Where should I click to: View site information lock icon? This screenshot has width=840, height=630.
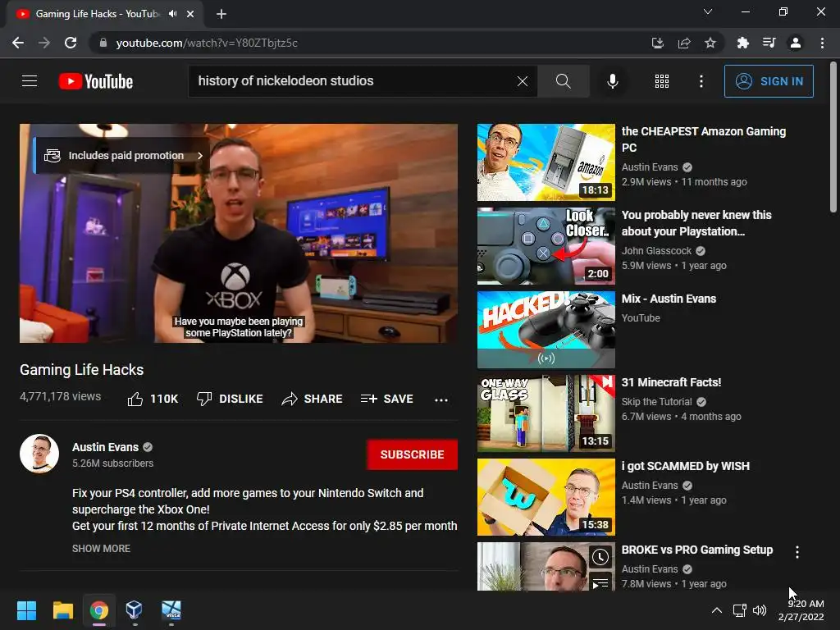pos(103,43)
